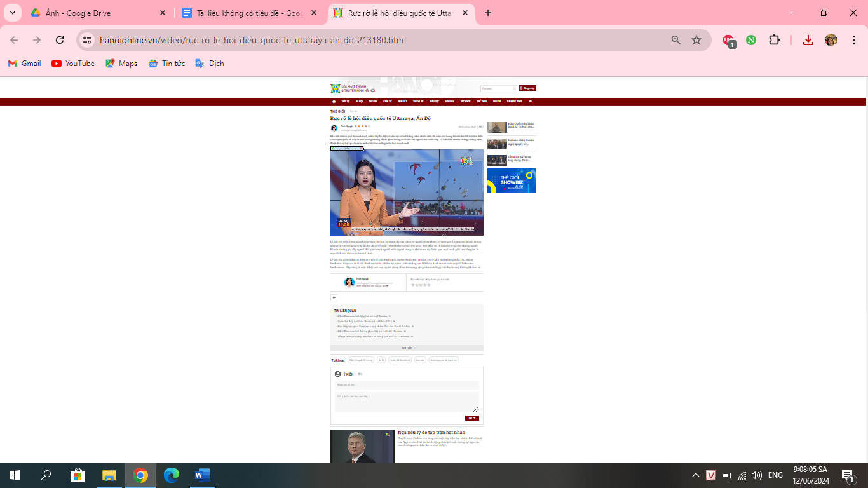
Task: Click the commenter name input field
Action: pyautogui.click(x=407, y=385)
